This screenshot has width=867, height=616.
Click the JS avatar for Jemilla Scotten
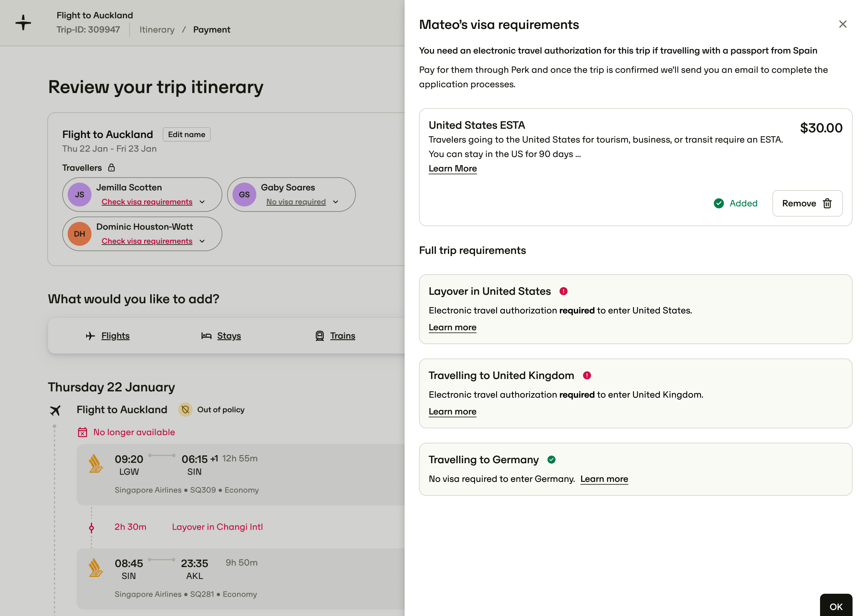click(x=79, y=195)
